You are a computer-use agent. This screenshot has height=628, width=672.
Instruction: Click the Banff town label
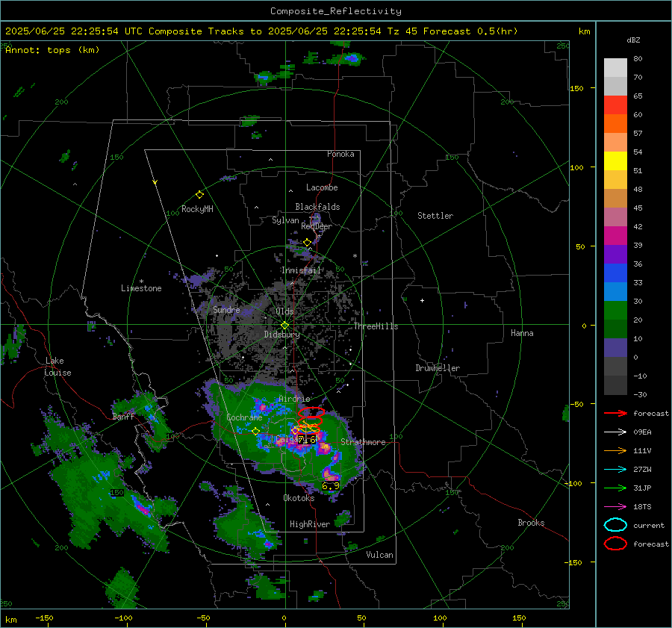click(x=123, y=416)
